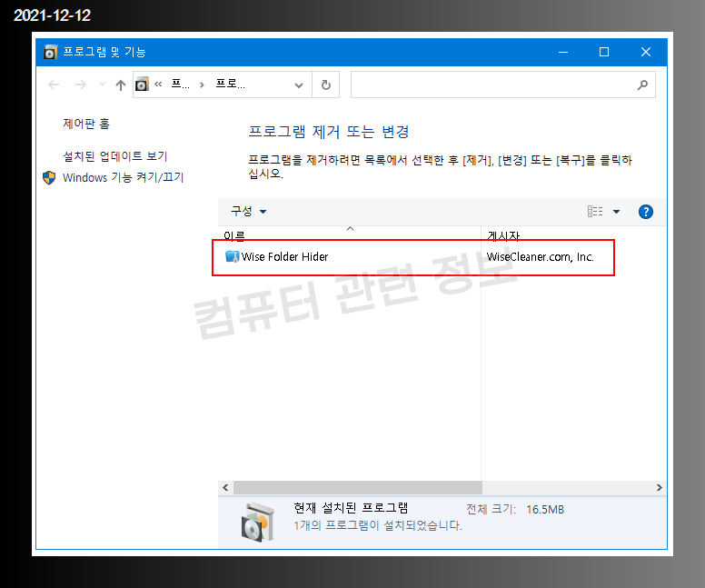The height and width of the screenshot is (588, 705).
Task: Expand the first breadcrumb chevron arrow
Action: click(x=203, y=85)
